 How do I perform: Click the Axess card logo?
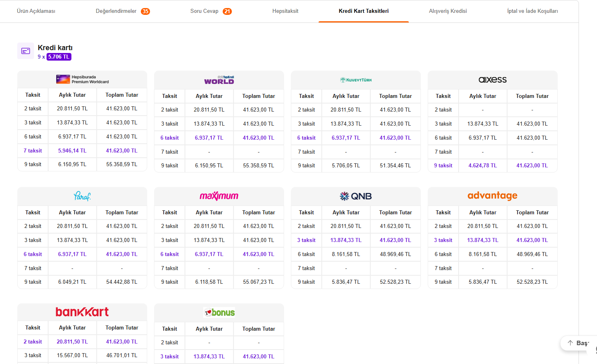[x=493, y=80]
